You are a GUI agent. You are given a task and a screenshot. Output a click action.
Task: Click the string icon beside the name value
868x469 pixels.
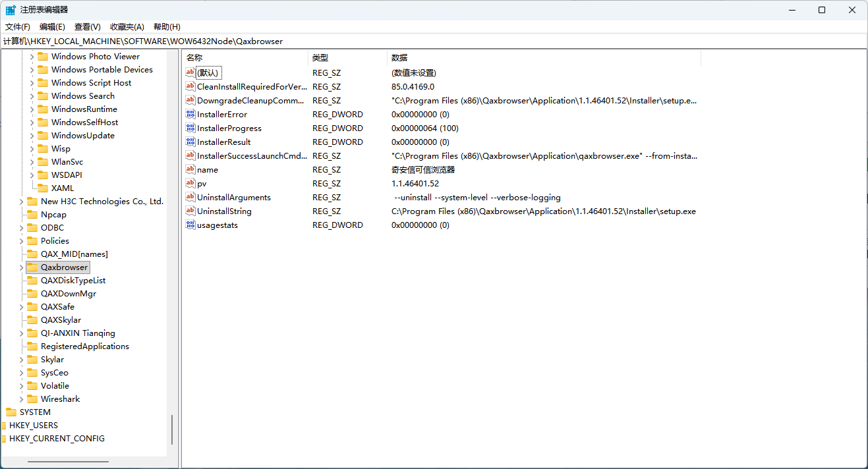[x=191, y=170]
